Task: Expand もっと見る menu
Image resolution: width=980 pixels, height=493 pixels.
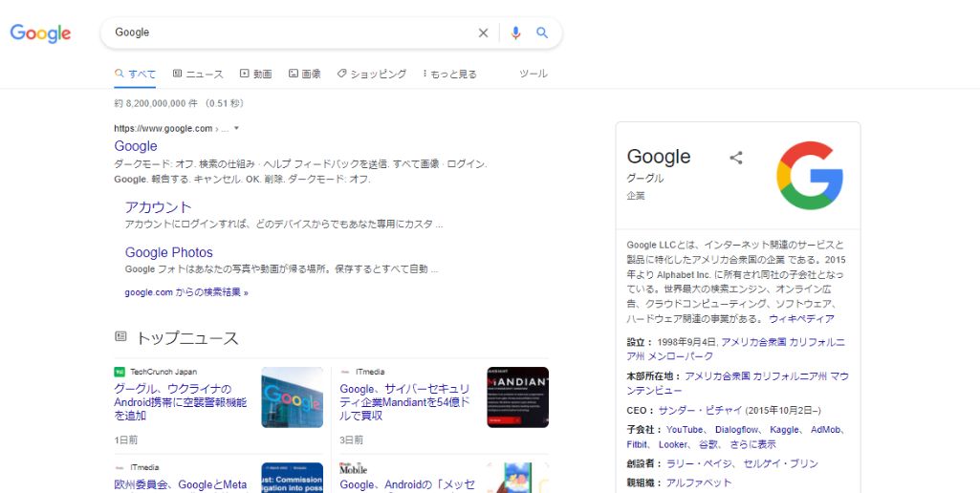Action: pyautogui.click(x=450, y=74)
